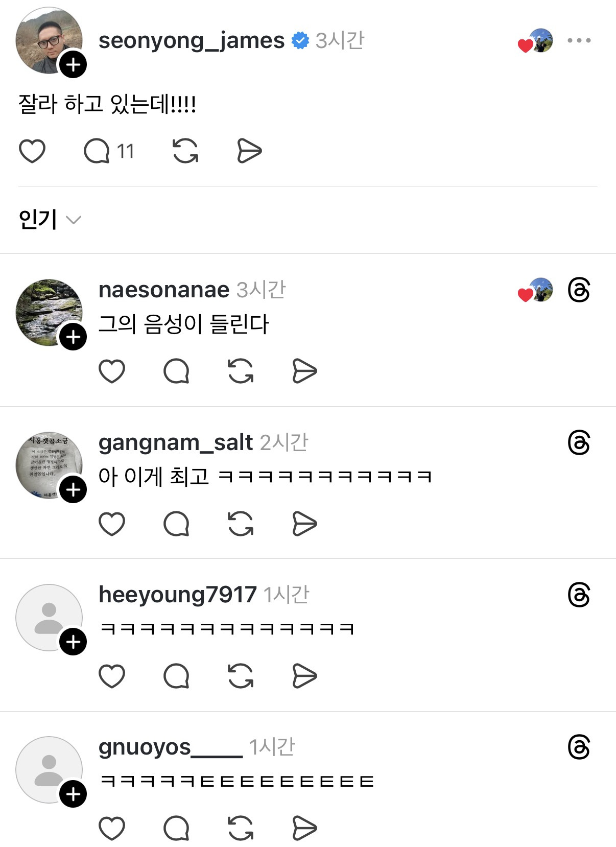Image resolution: width=616 pixels, height=847 pixels.
Task: Share the seonyong_james post via send
Action: [x=249, y=151]
